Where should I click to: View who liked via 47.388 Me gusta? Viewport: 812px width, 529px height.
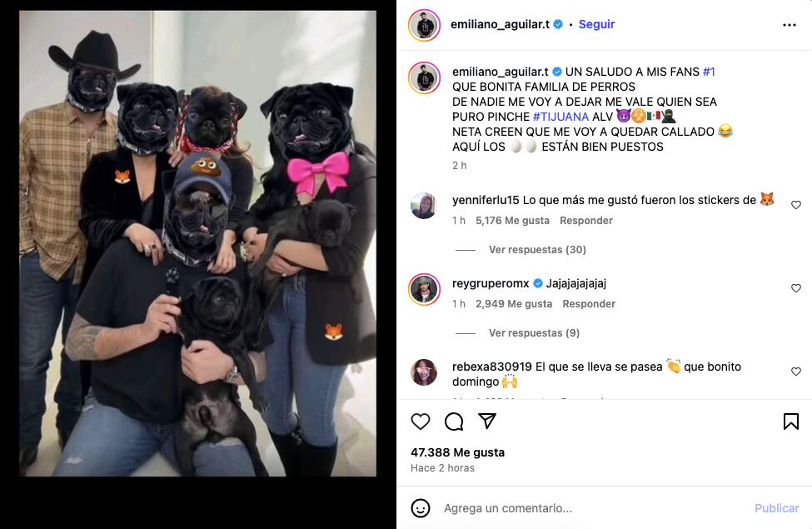(457, 452)
